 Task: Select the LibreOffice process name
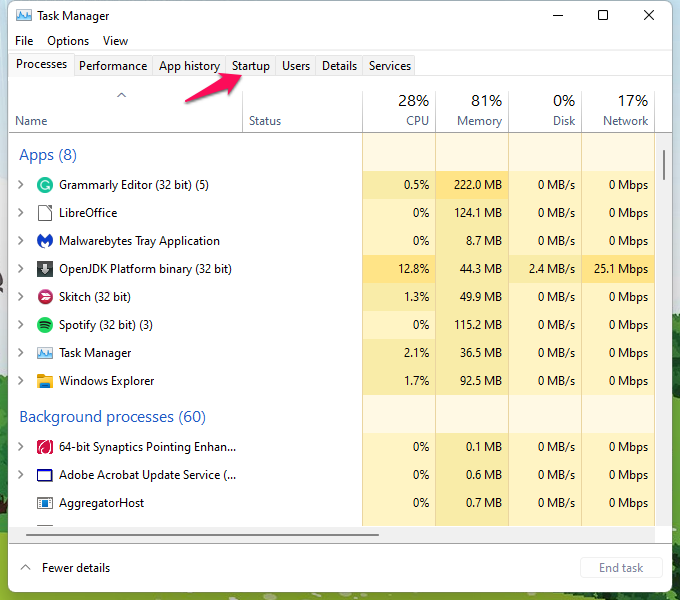point(88,213)
